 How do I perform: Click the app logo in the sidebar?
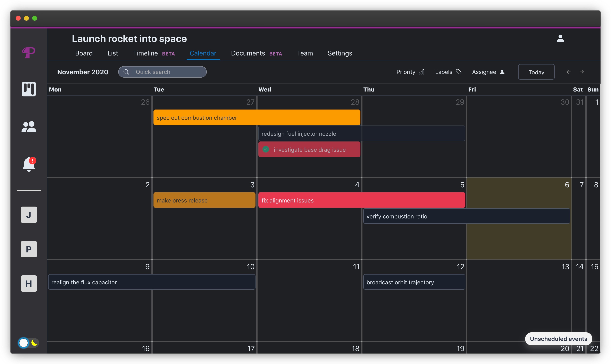pos(28,52)
